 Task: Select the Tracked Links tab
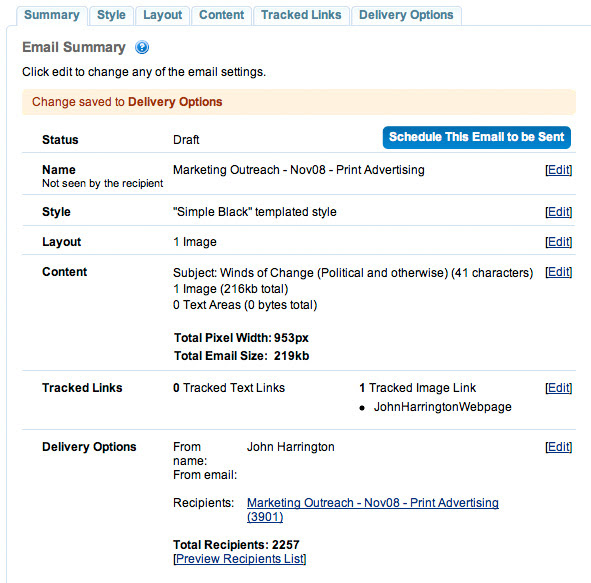pos(301,15)
